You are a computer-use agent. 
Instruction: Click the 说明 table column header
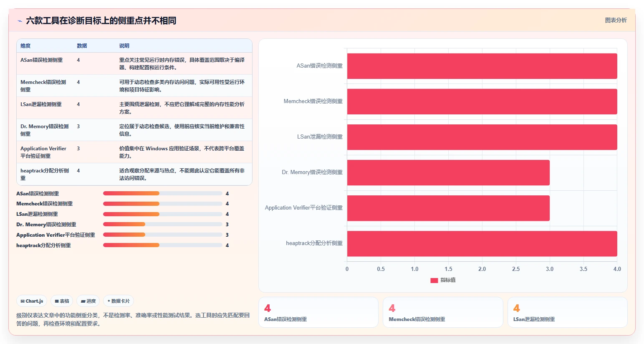pos(124,46)
